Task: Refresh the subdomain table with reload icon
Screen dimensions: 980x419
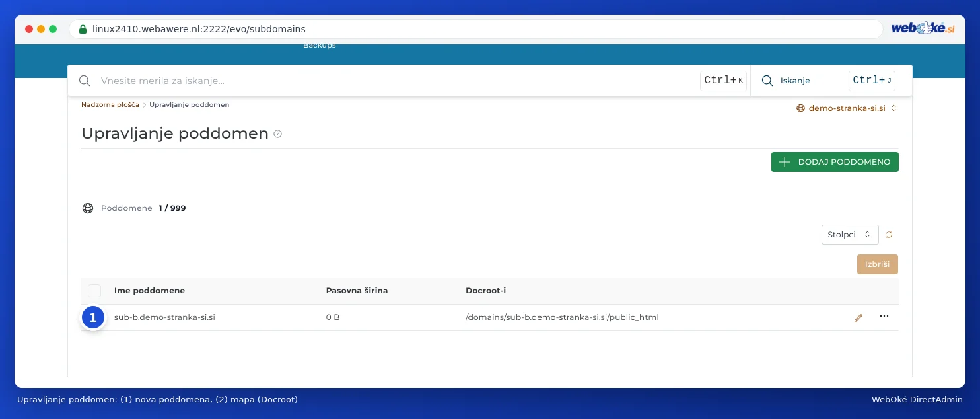Action: (x=889, y=235)
